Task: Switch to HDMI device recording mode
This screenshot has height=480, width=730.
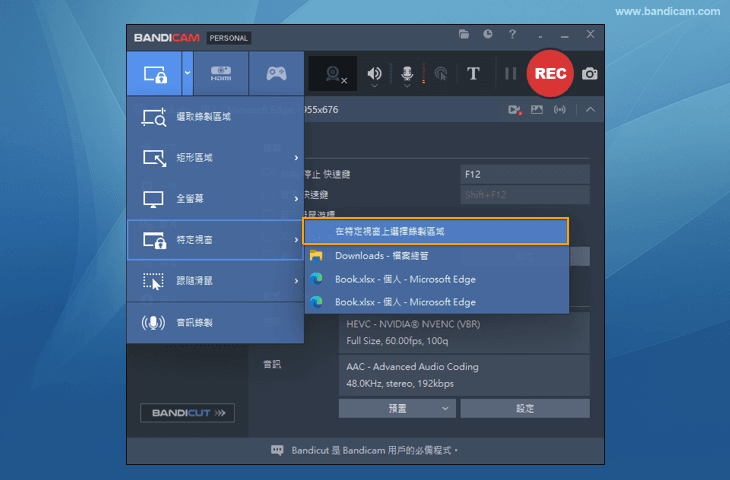Action: (x=221, y=73)
